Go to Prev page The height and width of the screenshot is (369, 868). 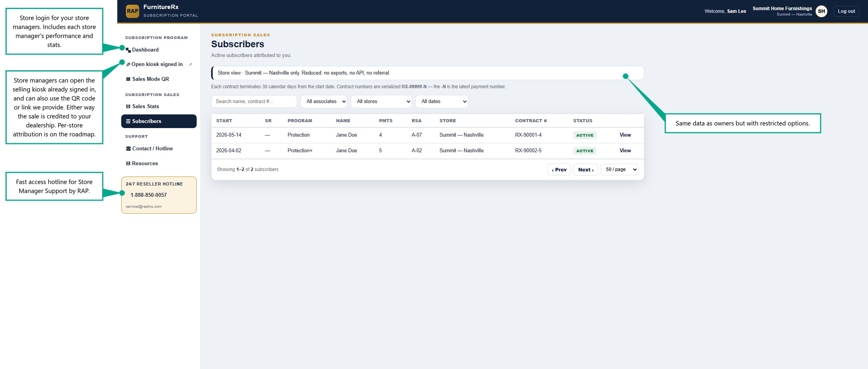coord(559,169)
